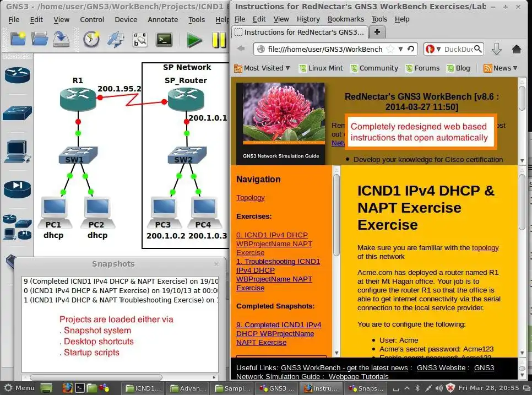Open the Mint Menu in the taskbar
Screen dimensions: 532x395
point(19,388)
